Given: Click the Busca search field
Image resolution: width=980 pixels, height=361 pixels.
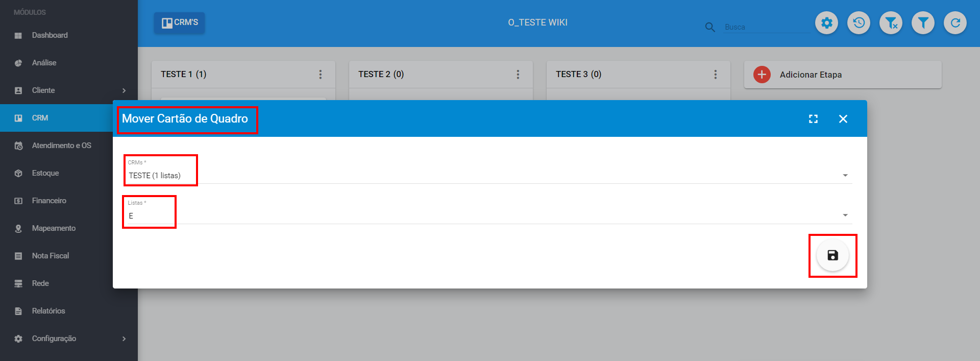Looking at the screenshot, I should coord(766,27).
